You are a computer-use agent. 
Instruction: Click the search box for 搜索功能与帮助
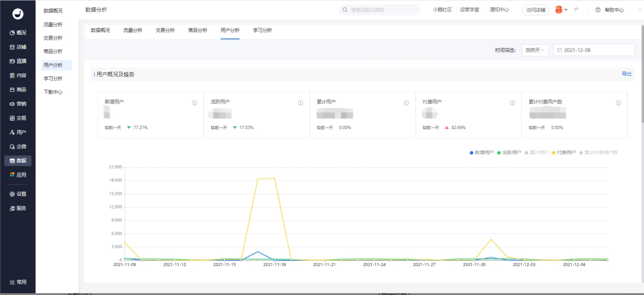tap(379, 9)
